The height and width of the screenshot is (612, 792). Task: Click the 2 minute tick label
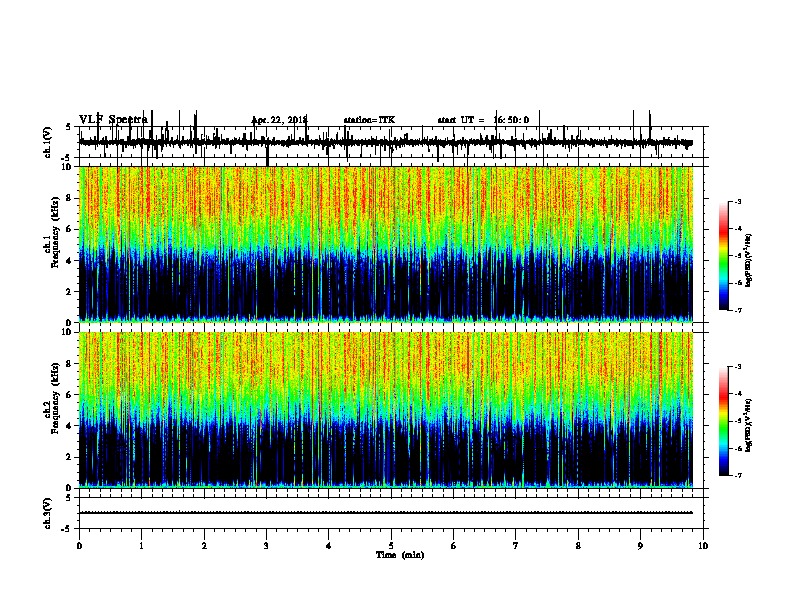[x=204, y=546]
